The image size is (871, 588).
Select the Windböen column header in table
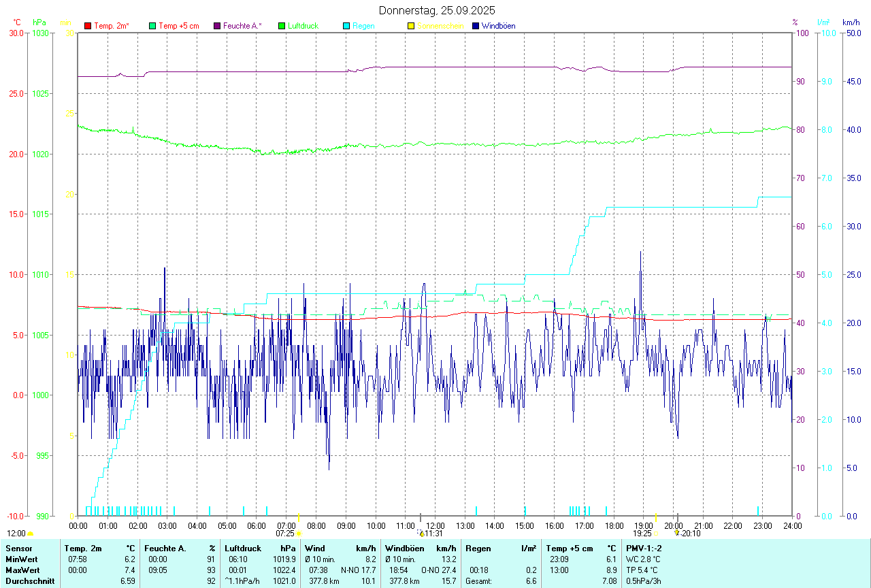403,548
